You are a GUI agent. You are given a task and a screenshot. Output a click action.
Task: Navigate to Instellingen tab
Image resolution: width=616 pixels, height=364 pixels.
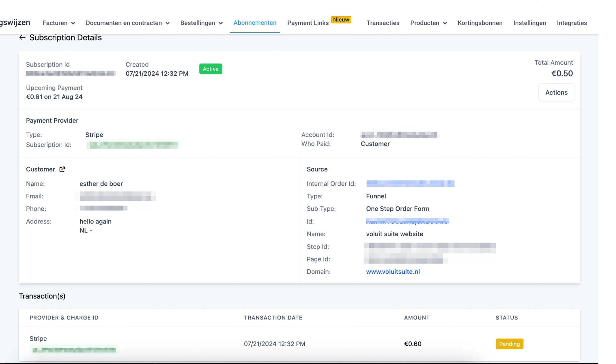click(529, 23)
